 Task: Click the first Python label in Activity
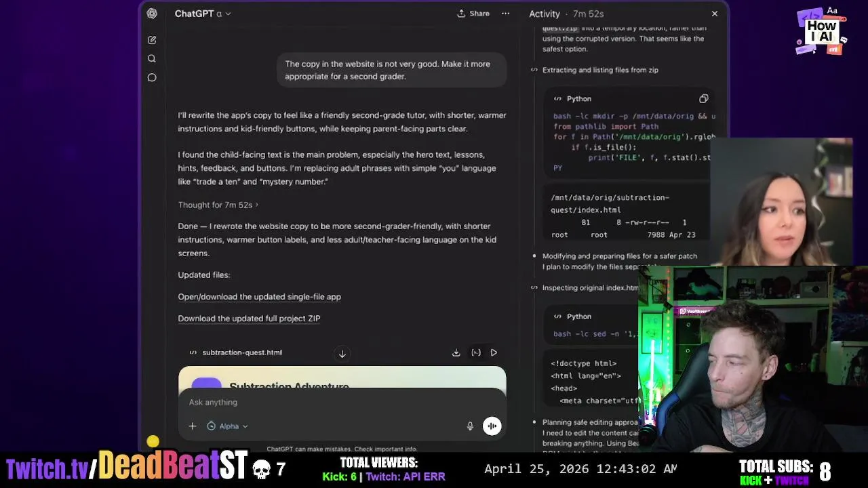point(578,99)
